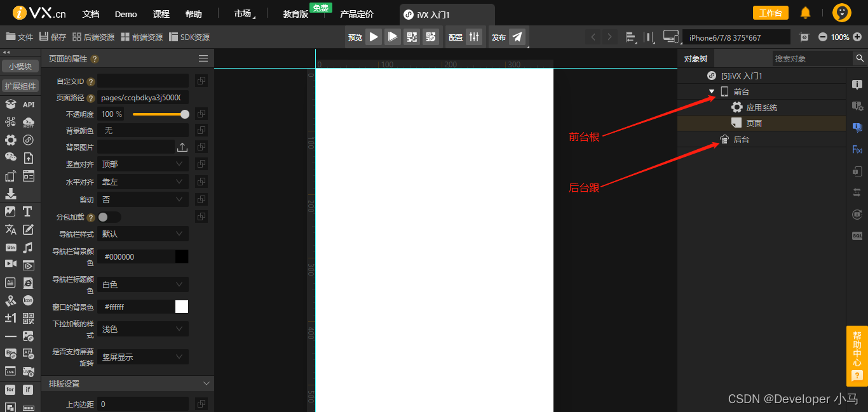Click the F(x) function icon in right sidebar
The image size is (868, 412).
click(x=857, y=149)
